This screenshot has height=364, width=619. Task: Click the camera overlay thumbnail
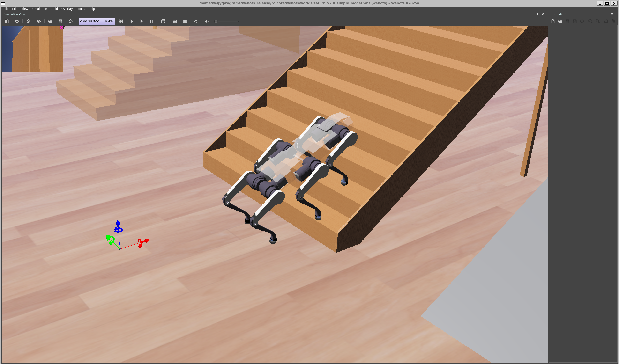[32, 49]
